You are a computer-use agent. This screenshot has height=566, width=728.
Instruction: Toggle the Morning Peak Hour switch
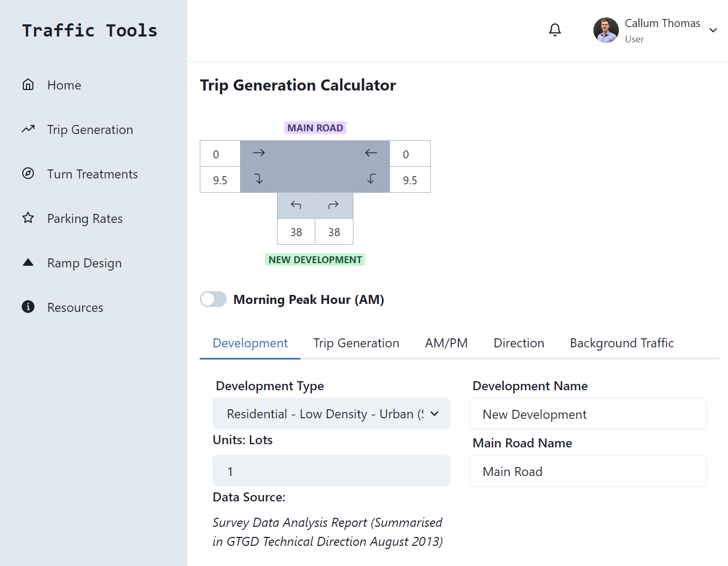(x=213, y=299)
